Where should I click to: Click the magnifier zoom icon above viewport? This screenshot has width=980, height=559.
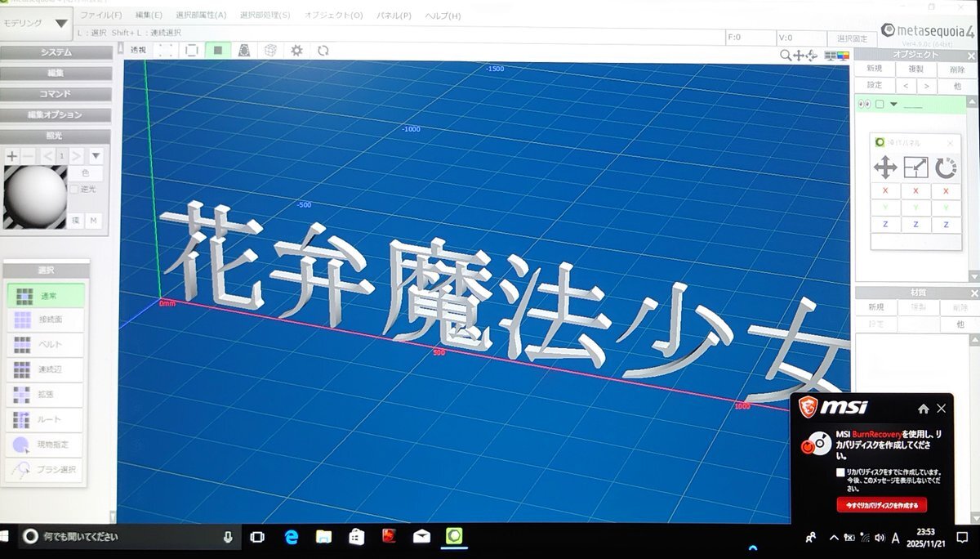click(x=785, y=56)
